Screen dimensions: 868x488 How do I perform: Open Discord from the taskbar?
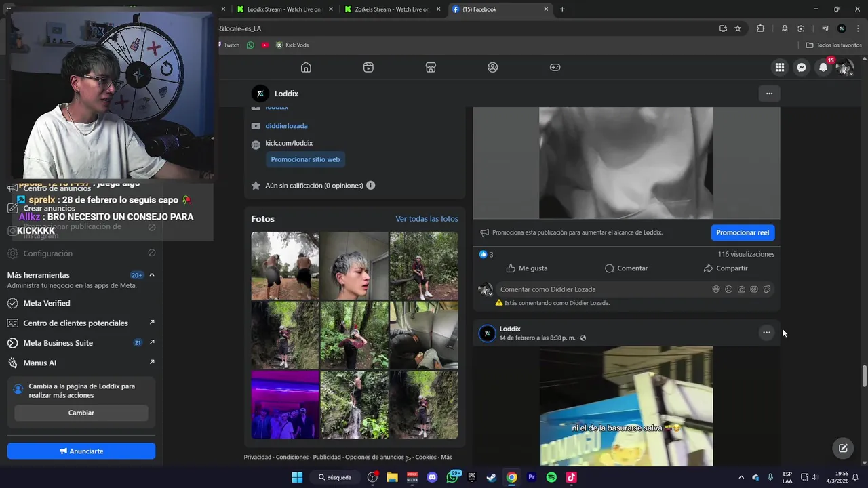pos(432,477)
